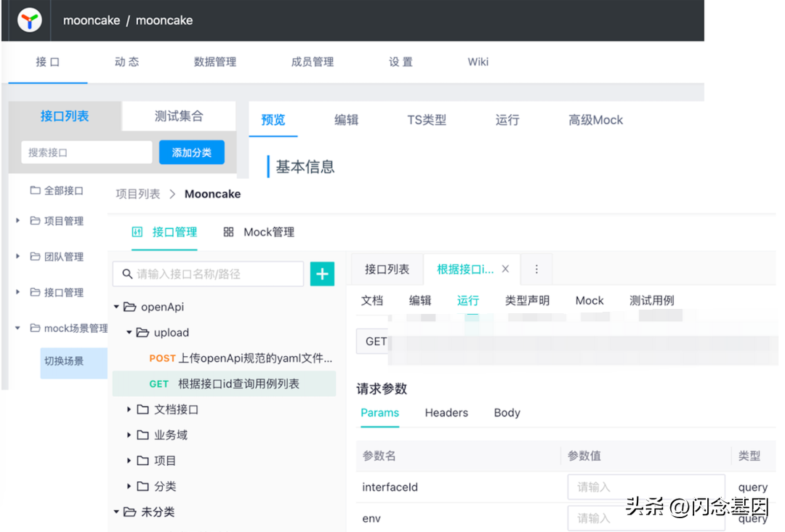Screen dimensions: 785x532
Task: Switch to the Wiki tab
Action: click(x=478, y=62)
